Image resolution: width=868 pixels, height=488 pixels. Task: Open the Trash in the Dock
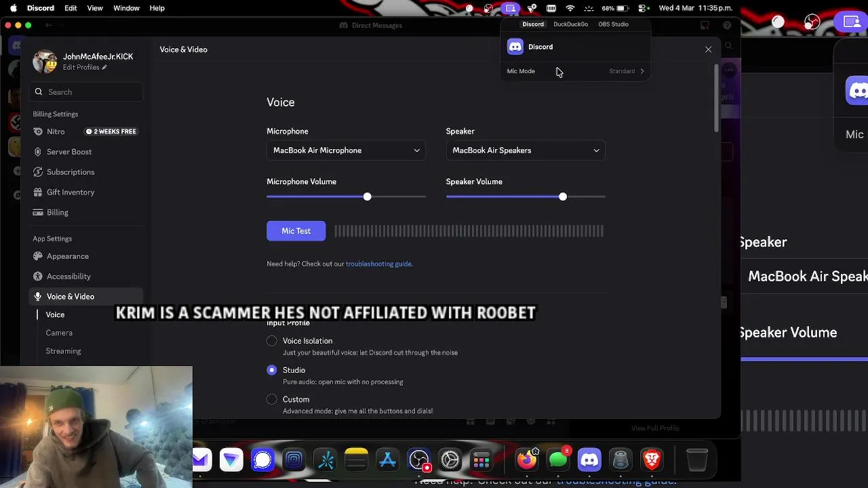coord(697,460)
